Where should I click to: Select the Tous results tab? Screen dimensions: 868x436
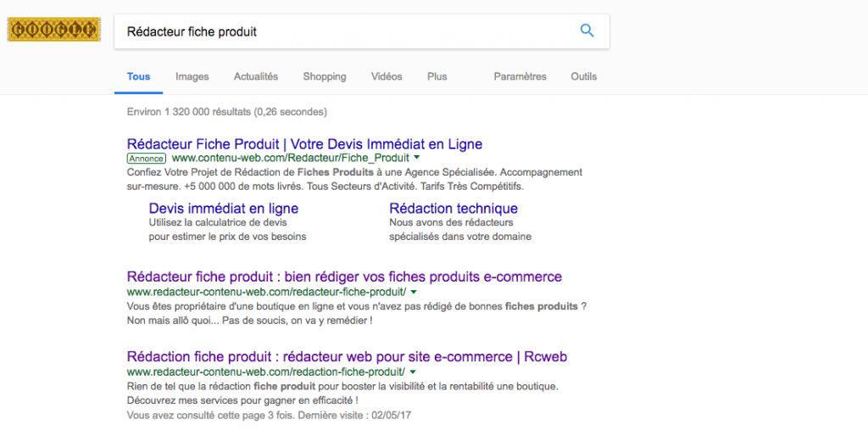138,76
